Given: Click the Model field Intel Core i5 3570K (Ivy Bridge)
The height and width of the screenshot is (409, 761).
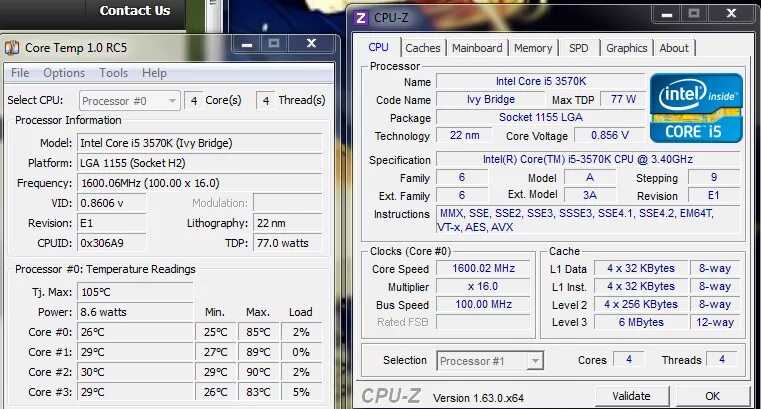Looking at the screenshot, I should coord(199,143).
